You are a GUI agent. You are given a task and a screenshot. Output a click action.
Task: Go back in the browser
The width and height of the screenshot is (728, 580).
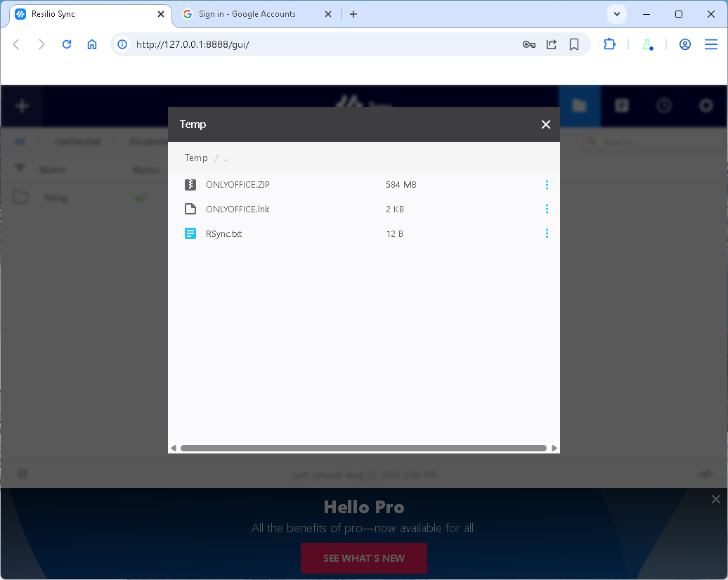(x=16, y=44)
